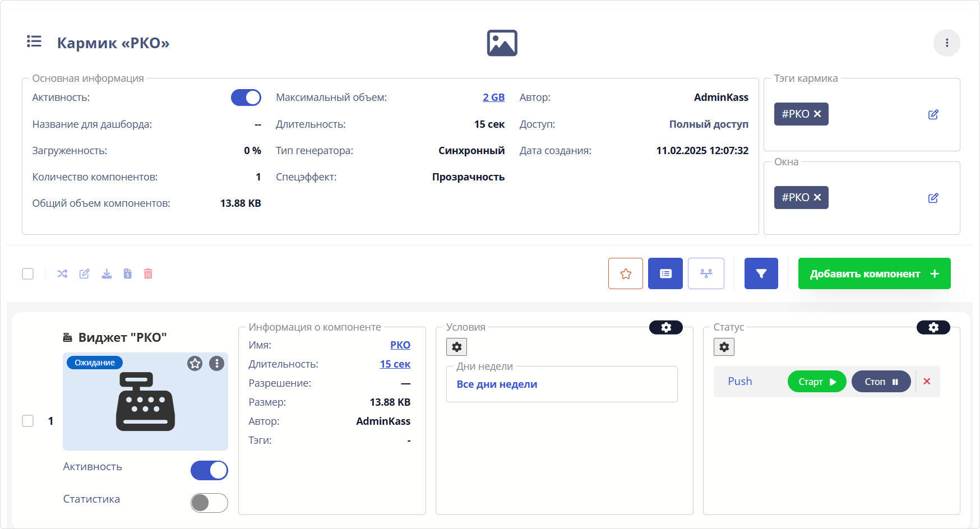This screenshot has height=529, width=980.
Task: Click the 15 сек duration link
Action: (395, 364)
